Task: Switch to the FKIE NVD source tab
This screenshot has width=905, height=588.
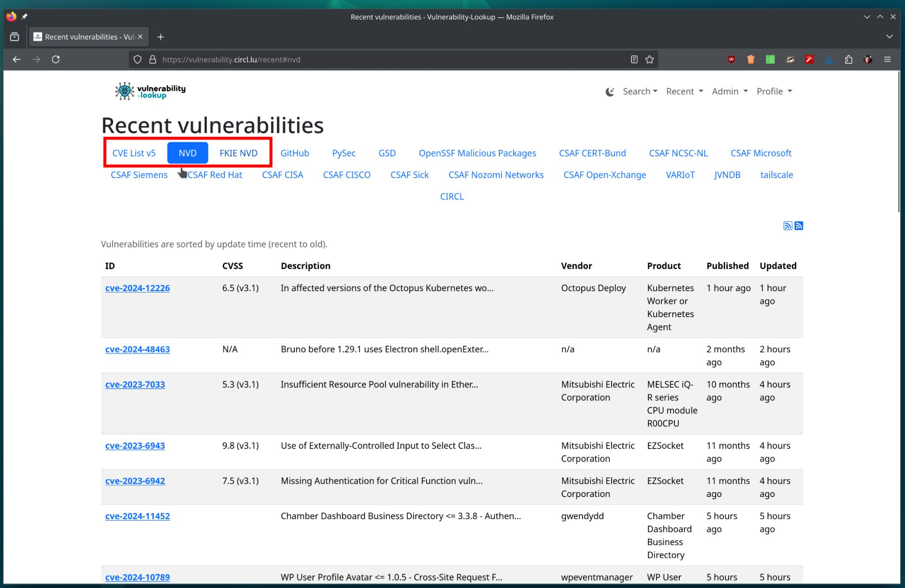Action: 238,153
